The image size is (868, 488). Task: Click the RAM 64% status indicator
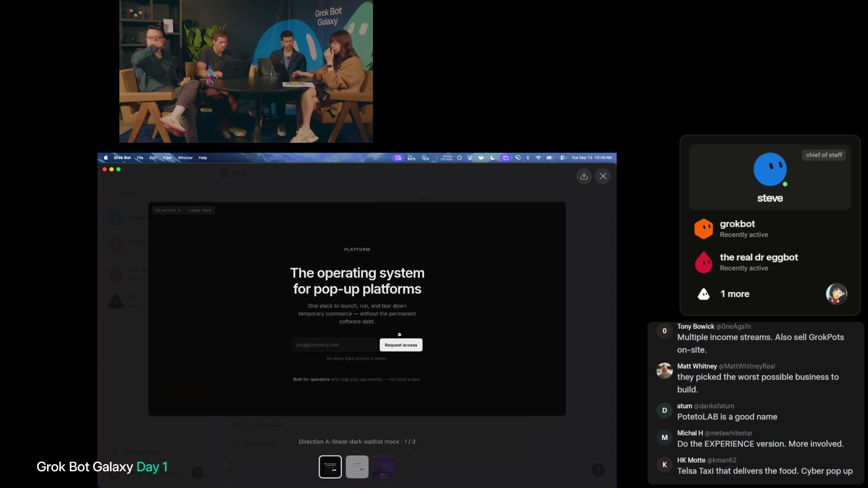[411, 158]
